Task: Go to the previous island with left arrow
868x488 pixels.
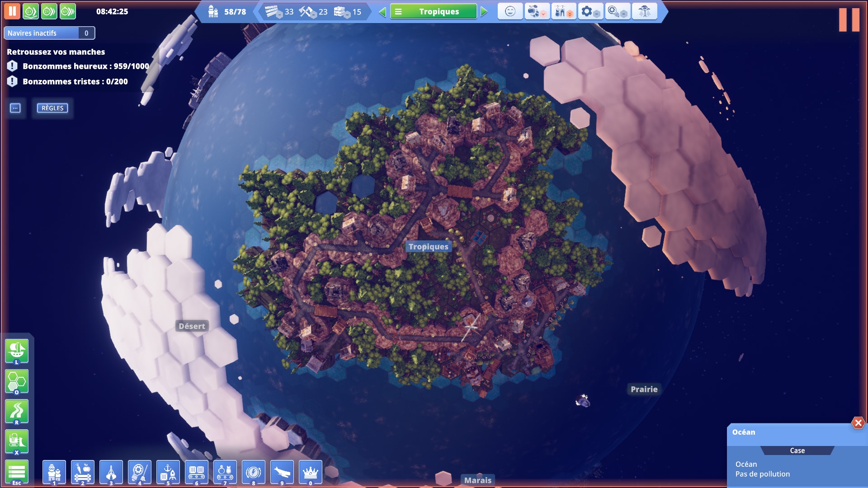Action: (382, 12)
